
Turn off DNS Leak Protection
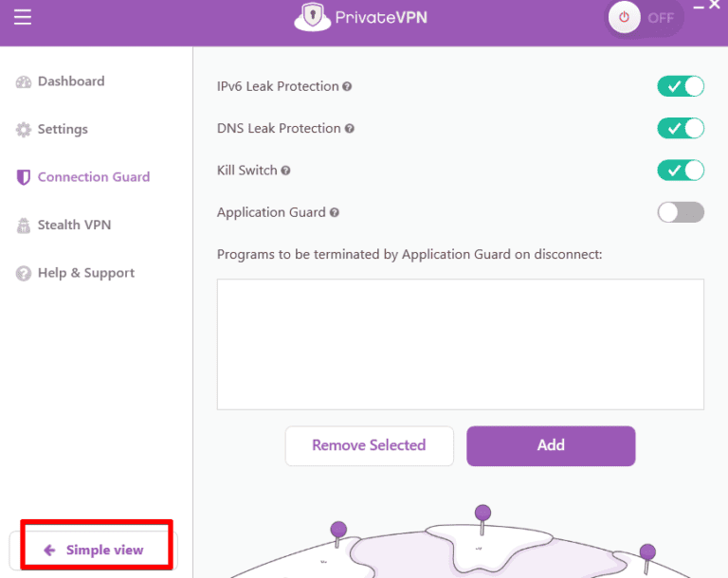(x=681, y=128)
